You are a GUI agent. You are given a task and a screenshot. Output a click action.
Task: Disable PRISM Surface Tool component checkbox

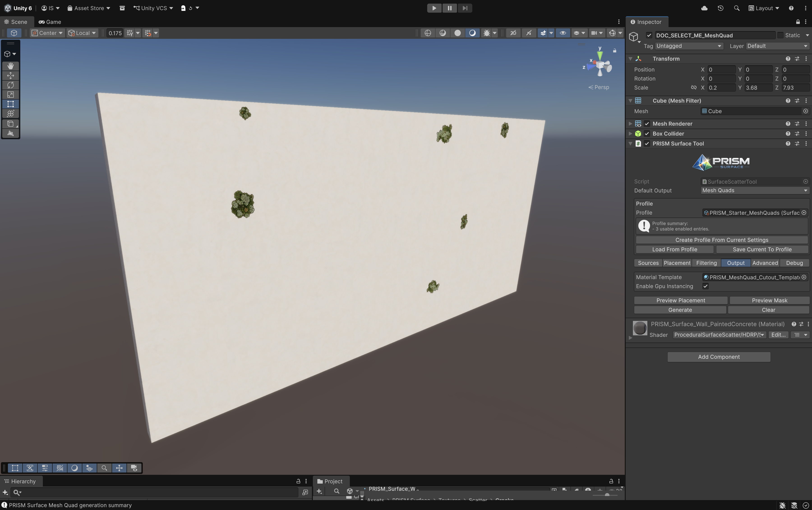pyautogui.click(x=647, y=144)
